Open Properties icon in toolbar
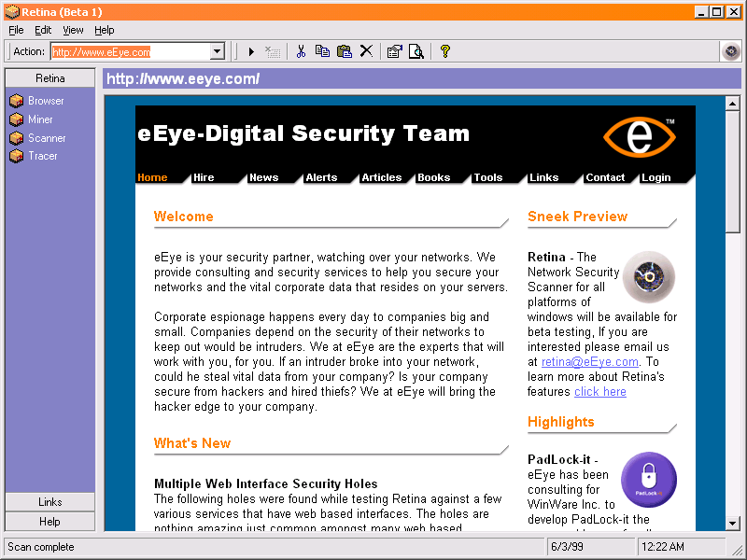 [394, 51]
